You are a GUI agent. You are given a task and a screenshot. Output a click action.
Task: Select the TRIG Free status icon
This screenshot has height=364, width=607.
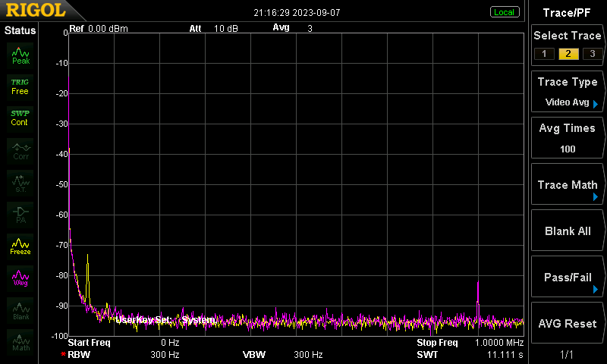point(20,87)
